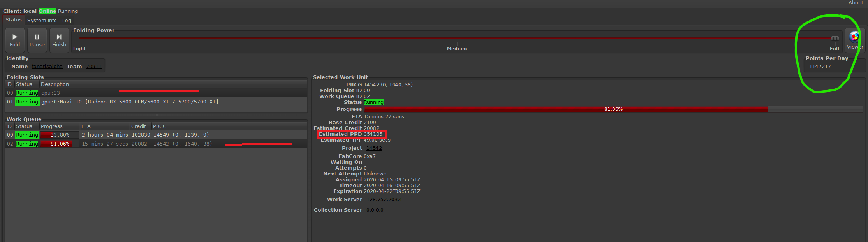Click the FahCore 0xa7 value

[x=370, y=156]
